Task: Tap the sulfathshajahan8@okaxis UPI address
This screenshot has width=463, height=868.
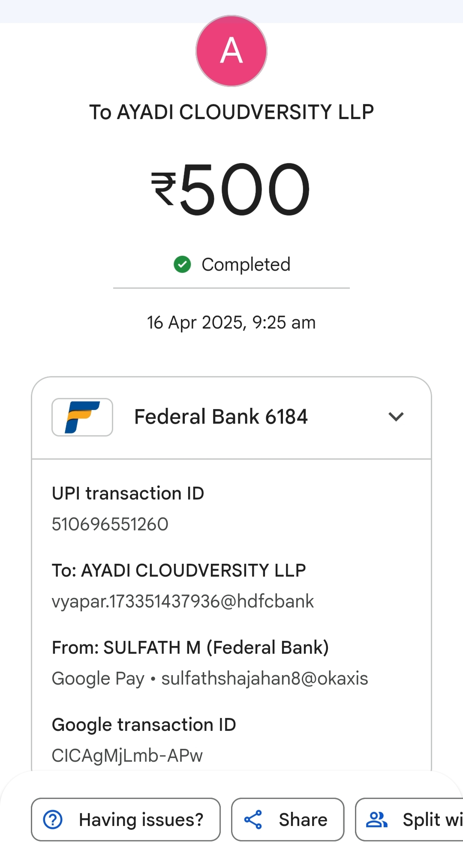Action: 265,678
